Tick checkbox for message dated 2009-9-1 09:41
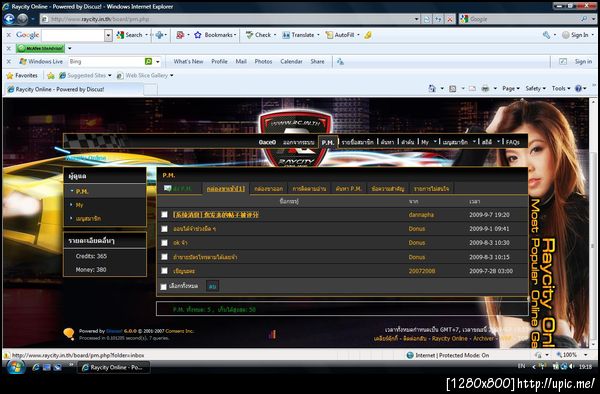The height and width of the screenshot is (394, 600). (165, 229)
